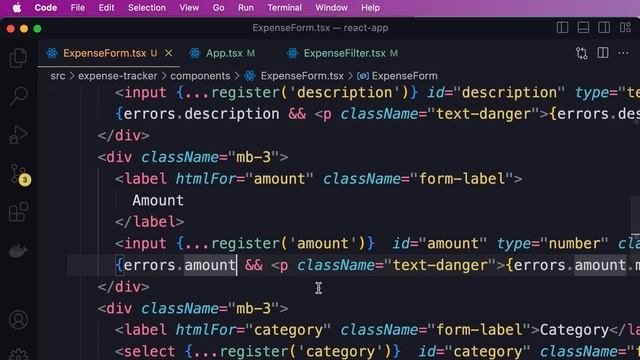Click the word 'Amount' label text
The height and width of the screenshot is (360, 640).
tap(158, 200)
